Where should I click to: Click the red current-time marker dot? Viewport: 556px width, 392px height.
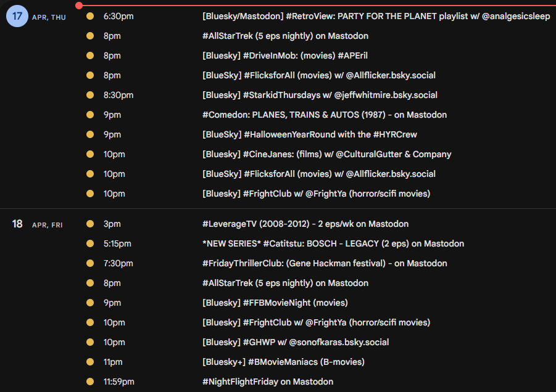(x=79, y=6)
